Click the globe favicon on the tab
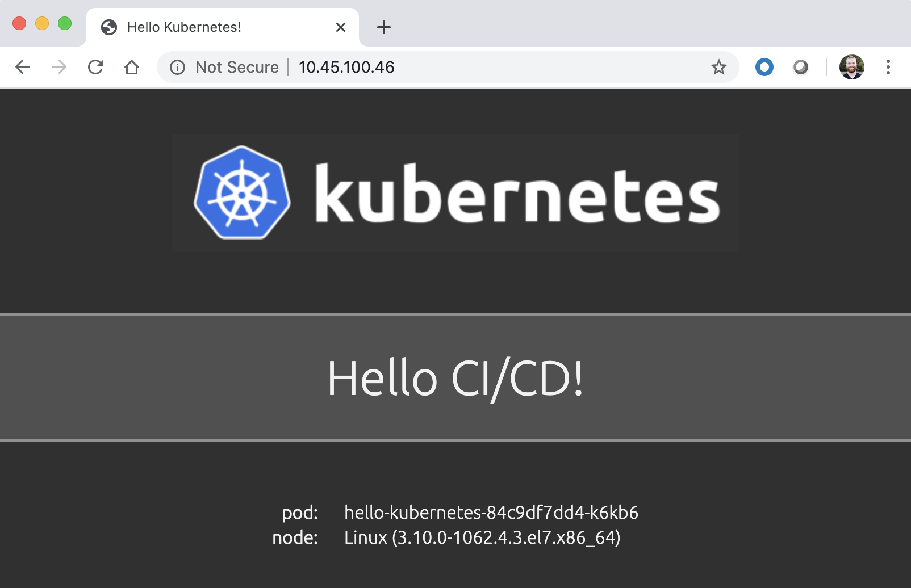 coord(109,27)
